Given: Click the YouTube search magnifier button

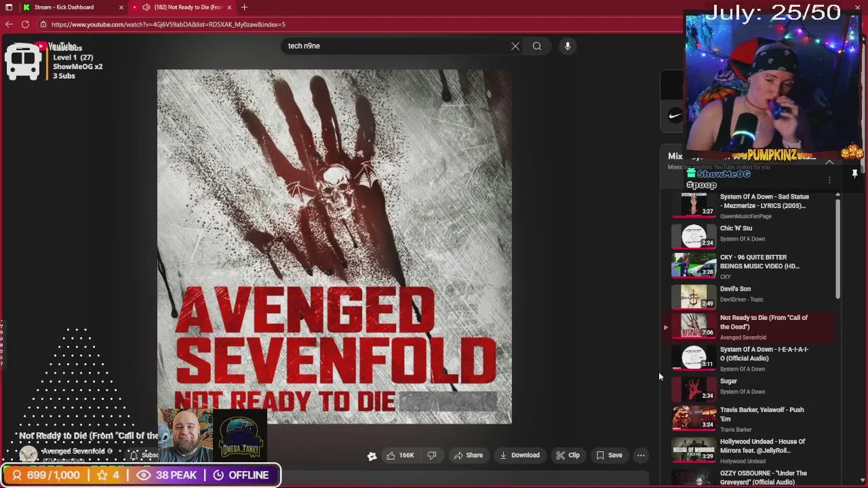Looking at the screenshot, I should coord(537,46).
